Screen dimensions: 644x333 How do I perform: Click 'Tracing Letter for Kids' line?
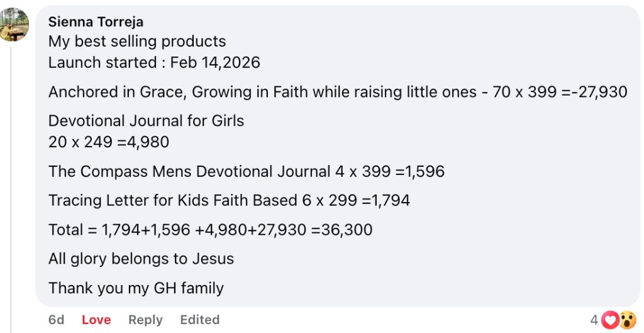[x=229, y=200]
